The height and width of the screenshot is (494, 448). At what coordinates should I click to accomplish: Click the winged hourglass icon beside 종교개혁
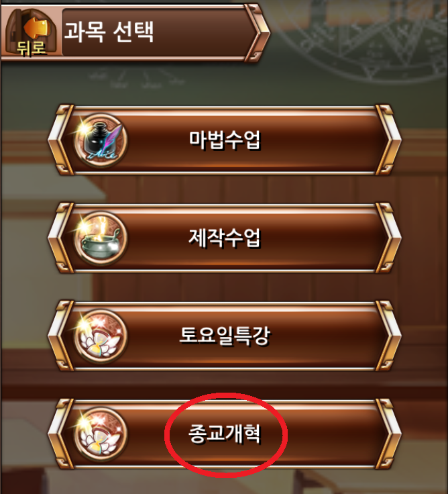click(101, 434)
